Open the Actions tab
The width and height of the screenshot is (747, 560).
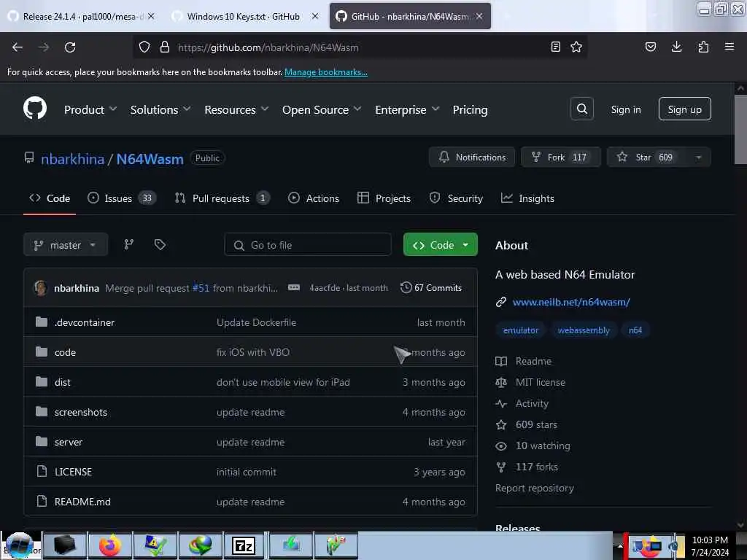[x=314, y=198]
